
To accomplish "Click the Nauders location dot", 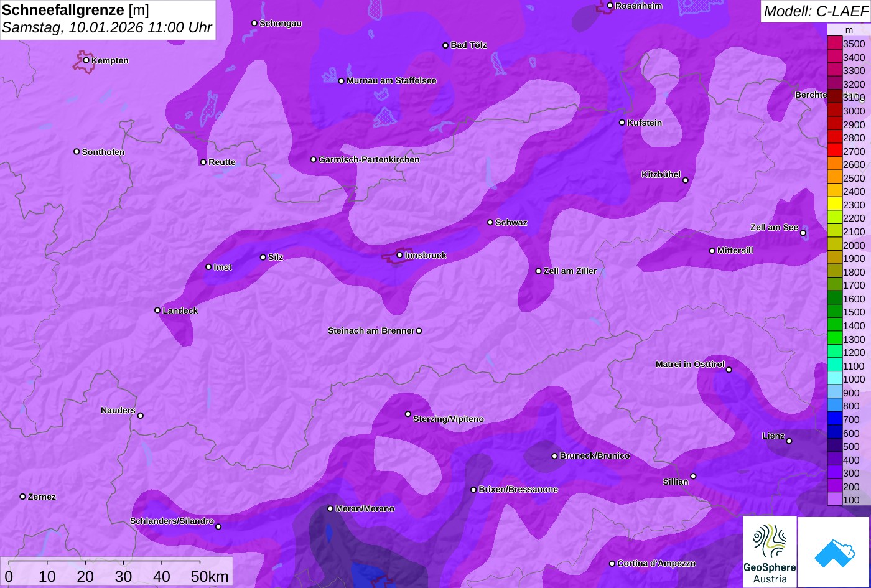I will [x=140, y=416].
